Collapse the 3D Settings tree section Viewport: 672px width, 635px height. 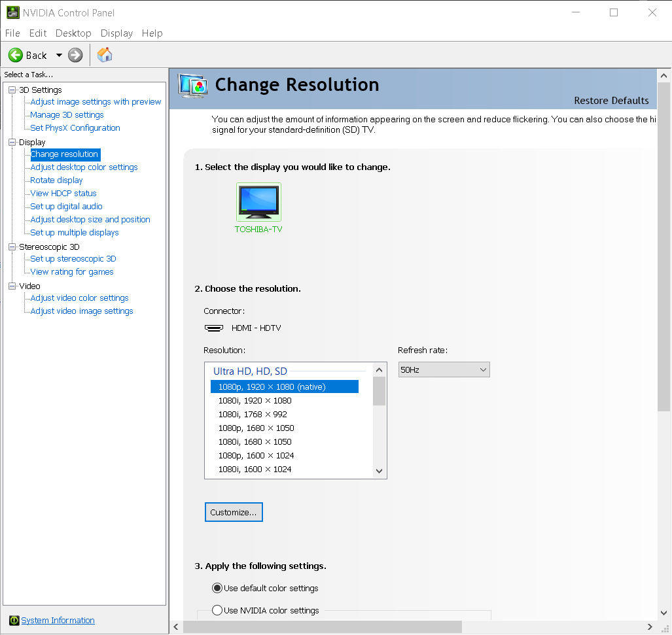[12, 90]
